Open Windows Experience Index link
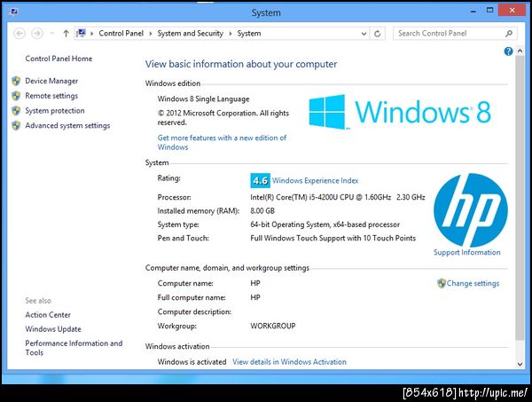532x402 pixels. click(315, 181)
